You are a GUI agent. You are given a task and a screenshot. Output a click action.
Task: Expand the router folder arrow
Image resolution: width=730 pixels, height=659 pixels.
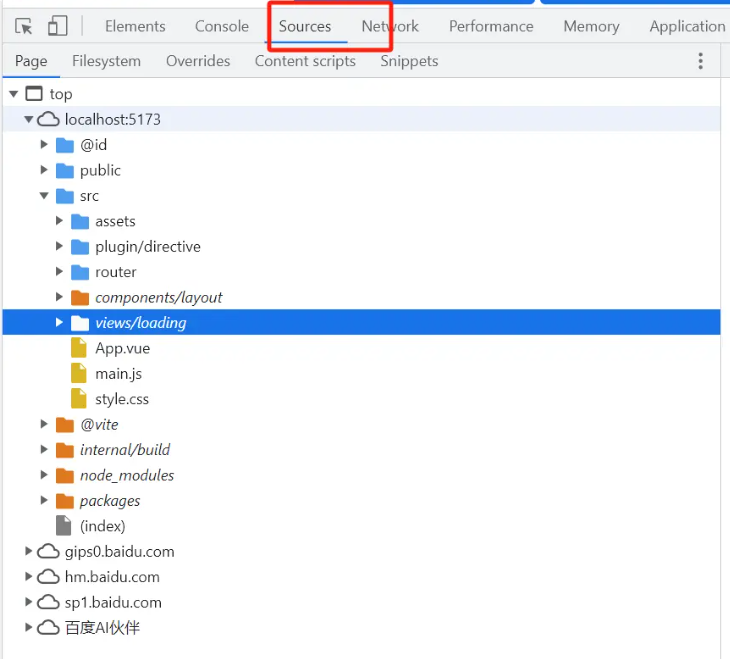59,272
